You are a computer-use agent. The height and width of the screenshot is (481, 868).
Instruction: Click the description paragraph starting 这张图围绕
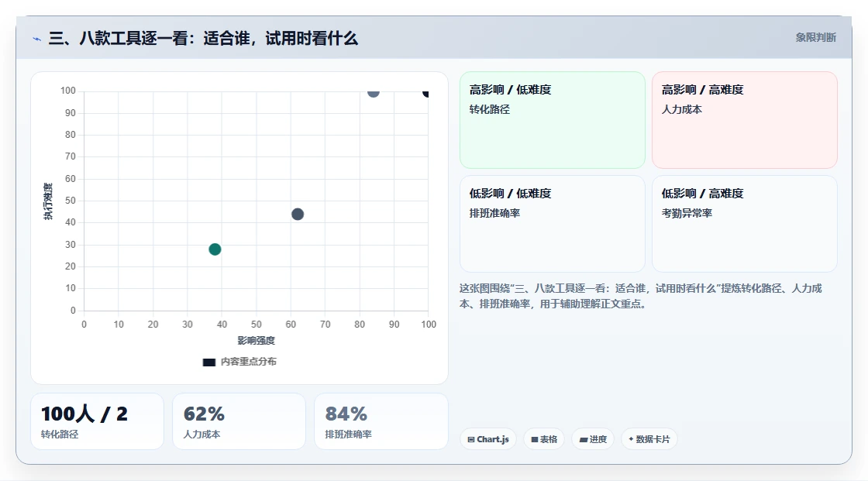click(640, 296)
